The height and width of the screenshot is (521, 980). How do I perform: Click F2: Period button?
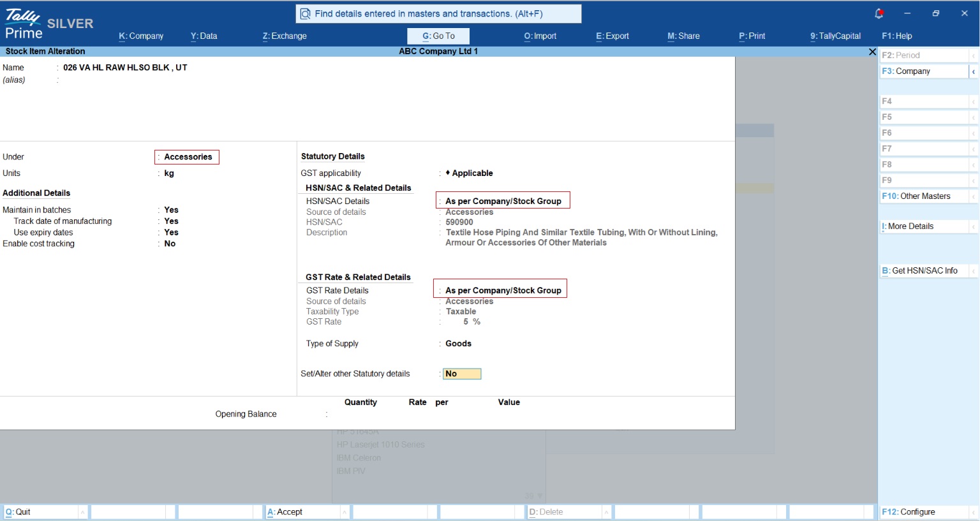point(924,55)
